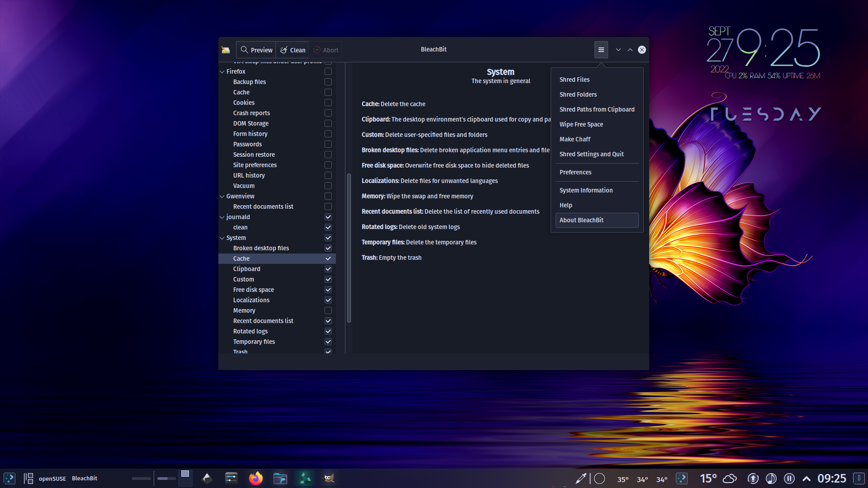Image resolution: width=868 pixels, height=488 pixels.
Task: Select Shred Paths from Clipboard
Action: (x=597, y=109)
